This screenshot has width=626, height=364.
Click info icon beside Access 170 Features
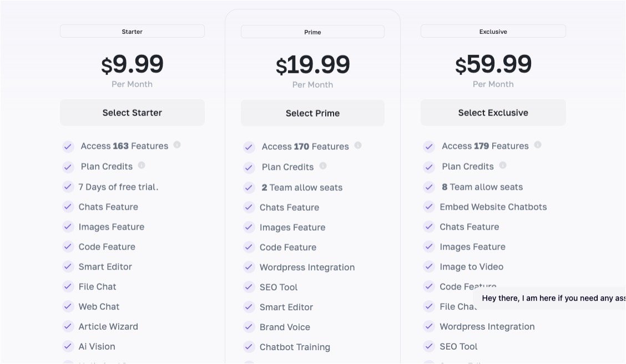358,145
